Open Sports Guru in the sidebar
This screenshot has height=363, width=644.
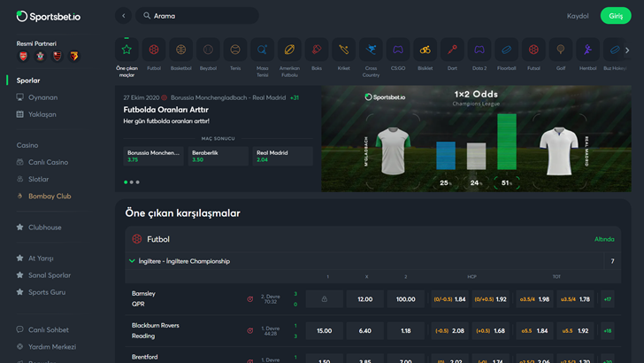(41, 292)
